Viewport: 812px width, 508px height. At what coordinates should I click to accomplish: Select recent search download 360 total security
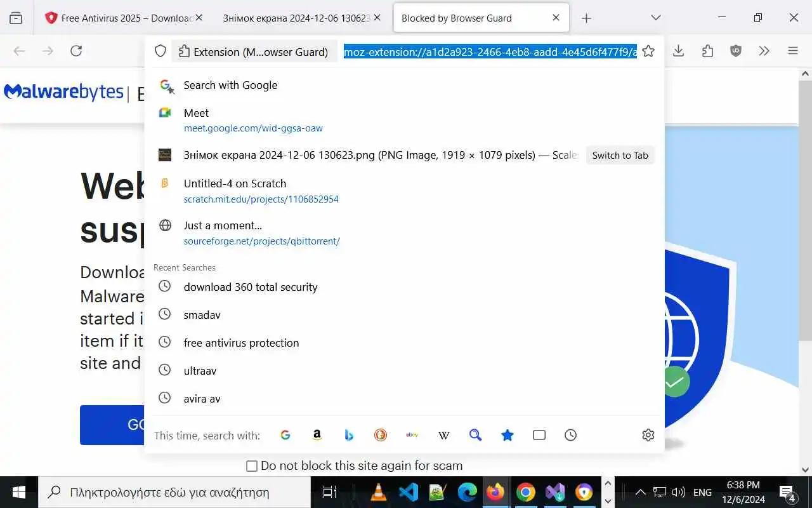click(x=404, y=287)
